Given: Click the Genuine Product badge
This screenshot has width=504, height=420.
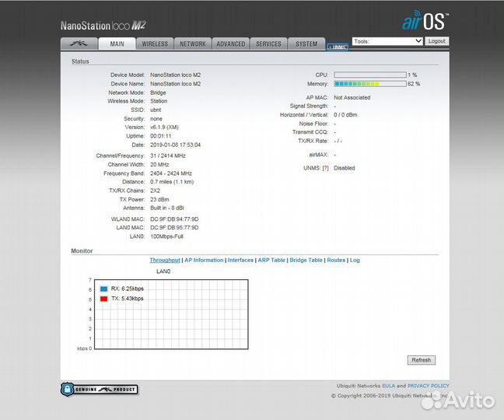Looking at the screenshot, I should [x=99, y=389].
